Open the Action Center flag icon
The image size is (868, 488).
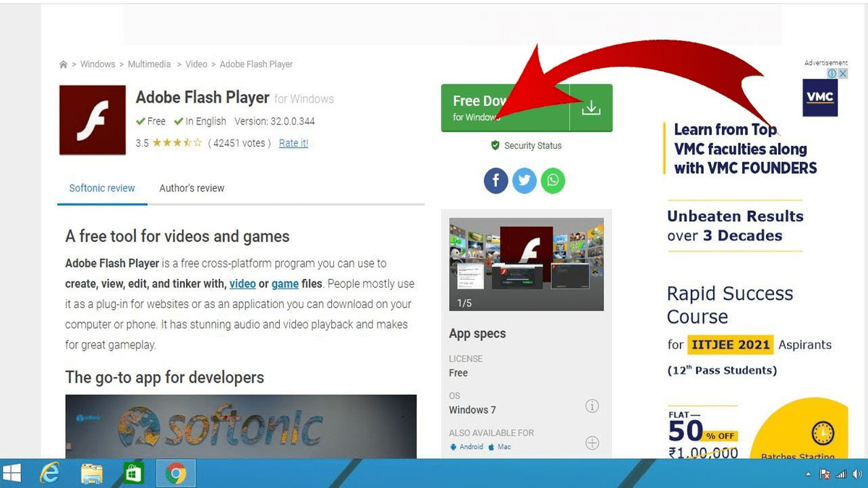click(x=825, y=475)
